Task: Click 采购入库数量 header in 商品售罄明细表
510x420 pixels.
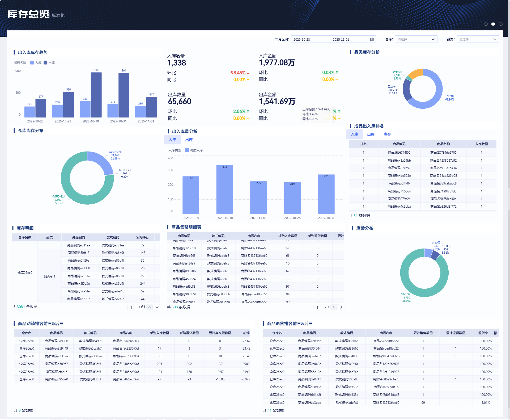Action: coord(288,236)
